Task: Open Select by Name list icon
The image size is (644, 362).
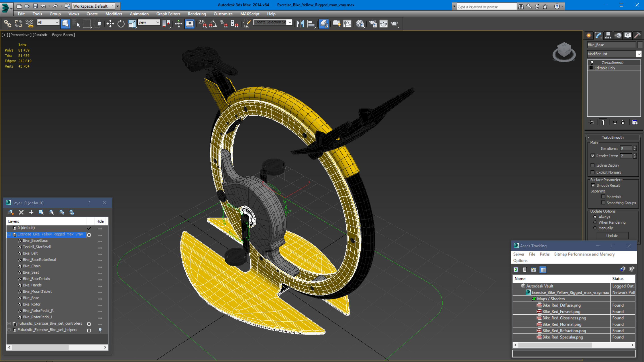Action: (x=76, y=24)
